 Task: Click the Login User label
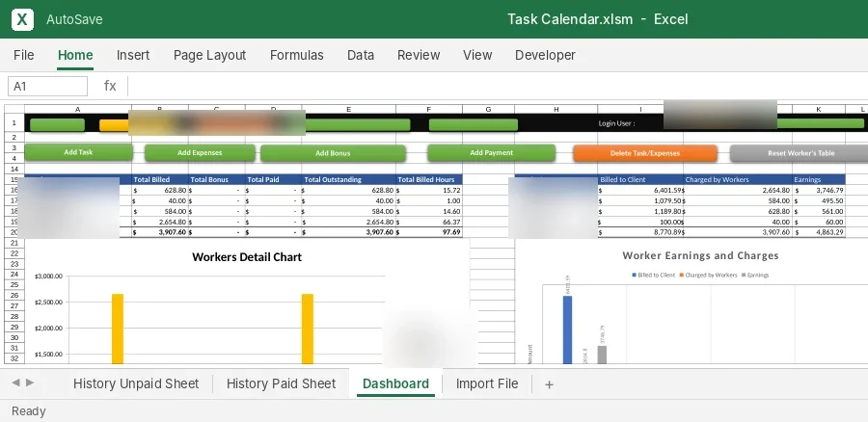pos(616,123)
